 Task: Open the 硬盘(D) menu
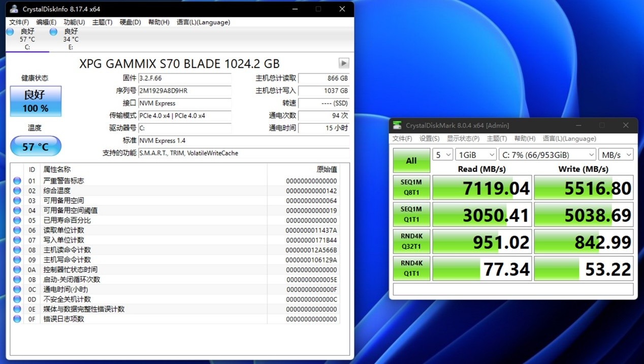point(130,22)
